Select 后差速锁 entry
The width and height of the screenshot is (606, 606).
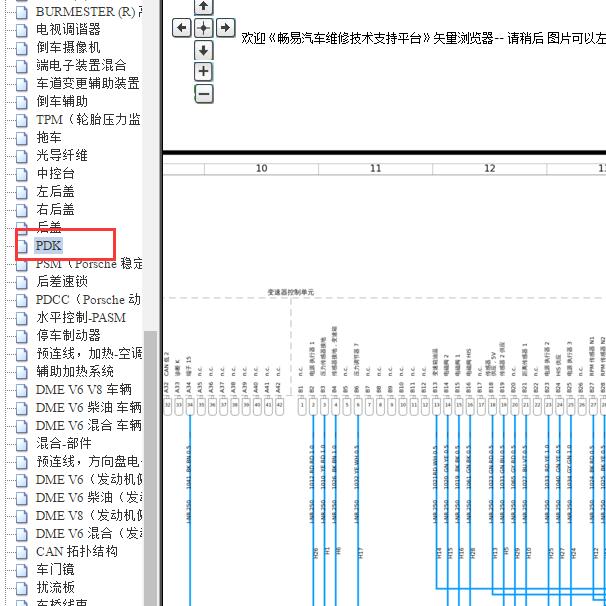coord(62,281)
